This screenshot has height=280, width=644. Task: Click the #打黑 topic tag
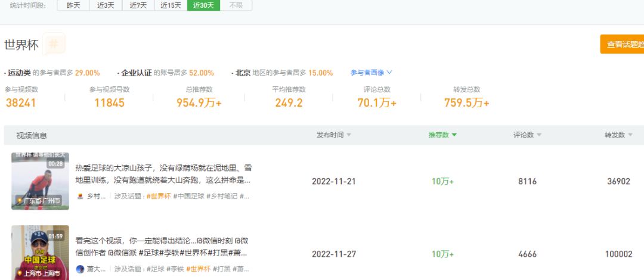221,269
